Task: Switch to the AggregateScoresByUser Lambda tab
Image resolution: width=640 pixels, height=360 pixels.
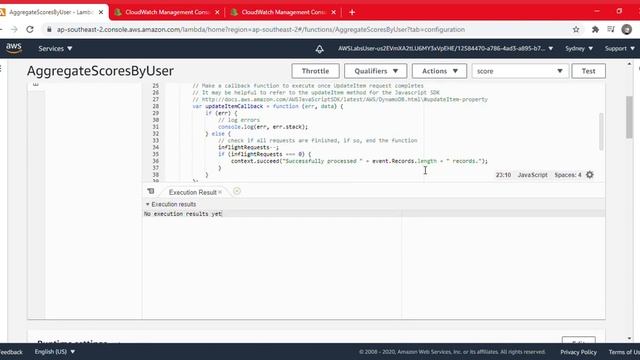Action: pyautogui.click(x=51, y=12)
